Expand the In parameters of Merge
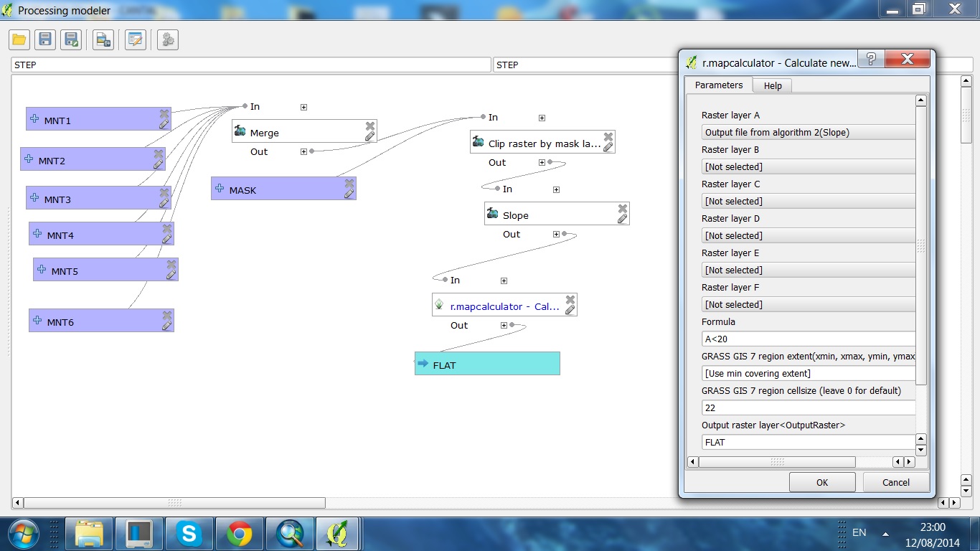980x551 pixels. [x=303, y=107]
